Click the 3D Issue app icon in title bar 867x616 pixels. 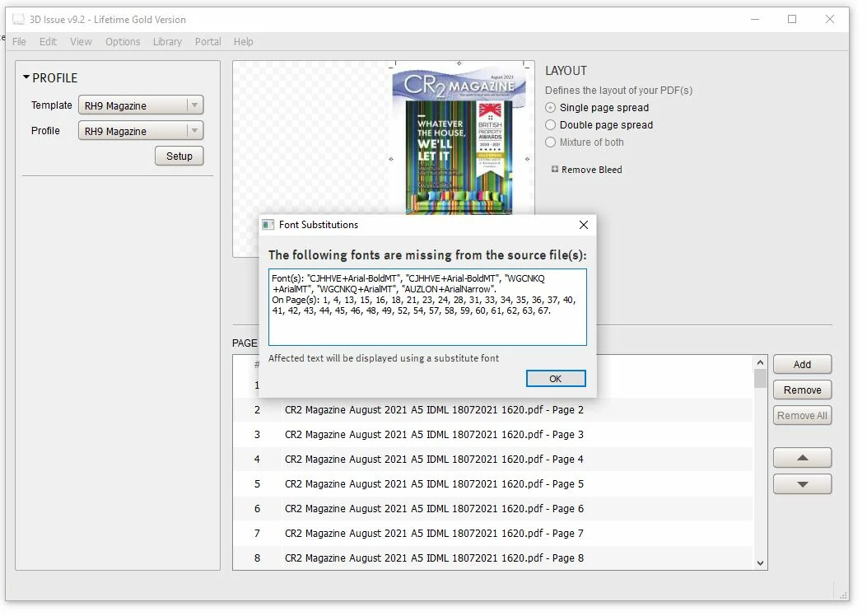click(x=18, y=20)
